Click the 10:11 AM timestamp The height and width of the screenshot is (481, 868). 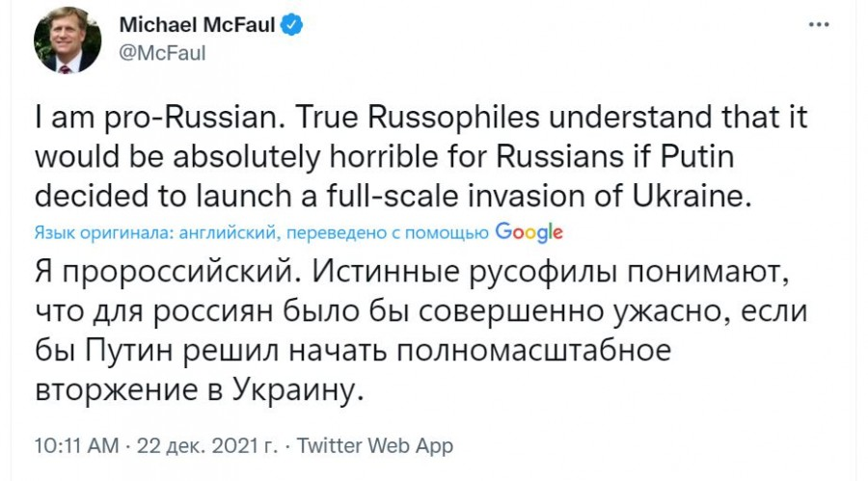pyautogui.click(x=75, y=446)
